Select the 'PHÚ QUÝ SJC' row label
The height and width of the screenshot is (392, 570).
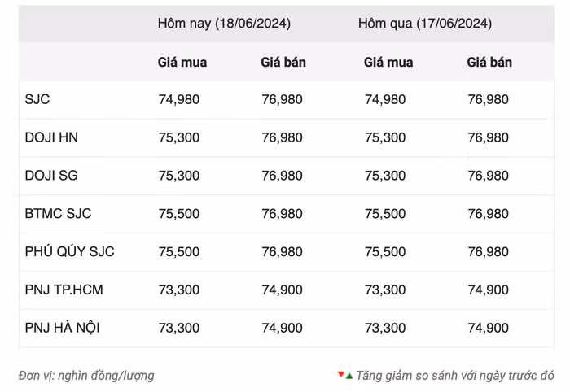(x=69, y=251)
